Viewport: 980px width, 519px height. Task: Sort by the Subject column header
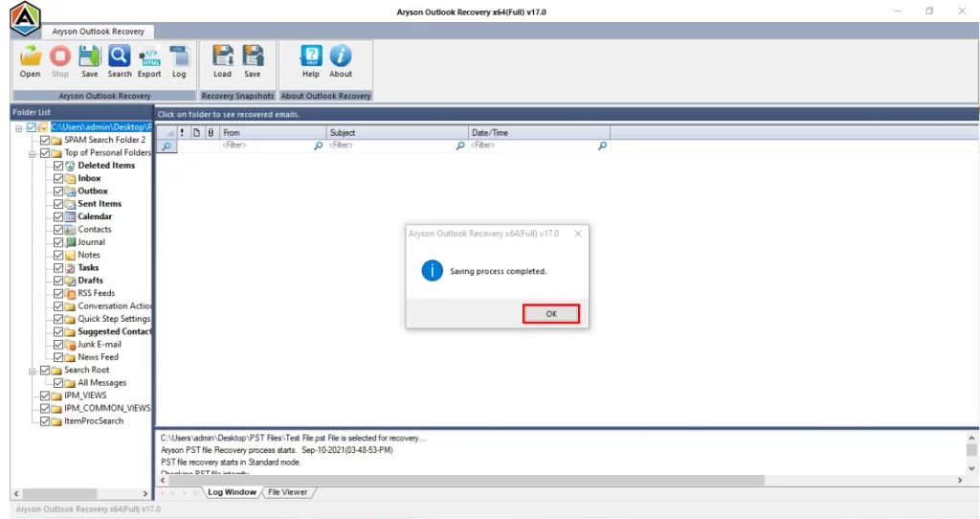pos(397,132)
